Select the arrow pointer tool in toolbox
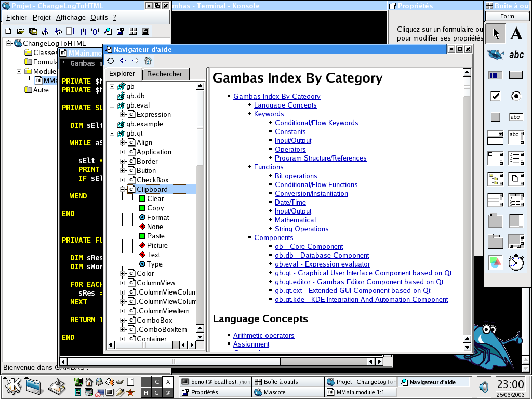The image size is (532, 399). tap(496, 34)
